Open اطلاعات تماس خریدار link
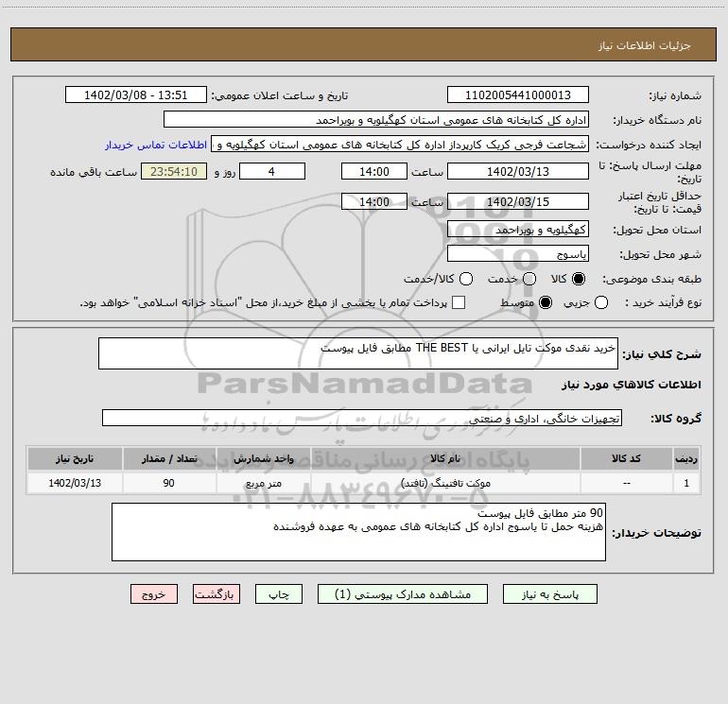The image size is (728, 704). tap(156, 145)
